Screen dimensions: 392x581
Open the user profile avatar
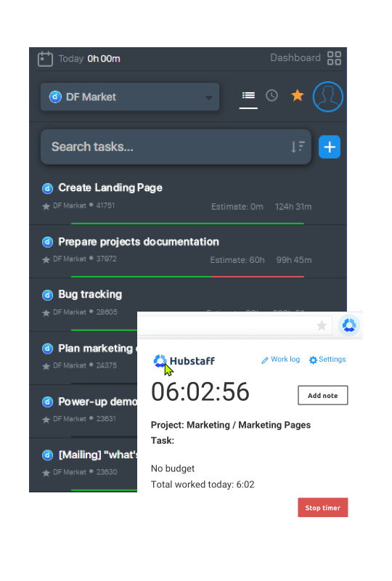pos(328,97)
